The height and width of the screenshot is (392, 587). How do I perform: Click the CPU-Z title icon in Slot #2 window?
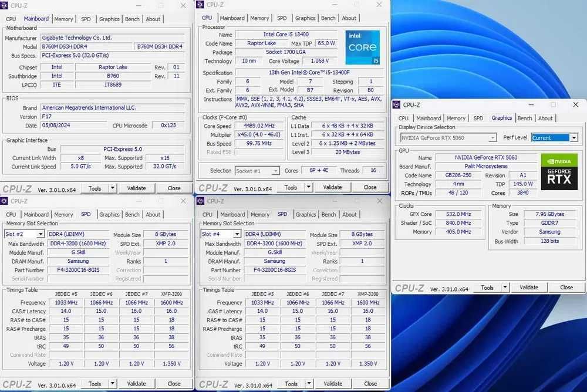[x=4, y=201]
